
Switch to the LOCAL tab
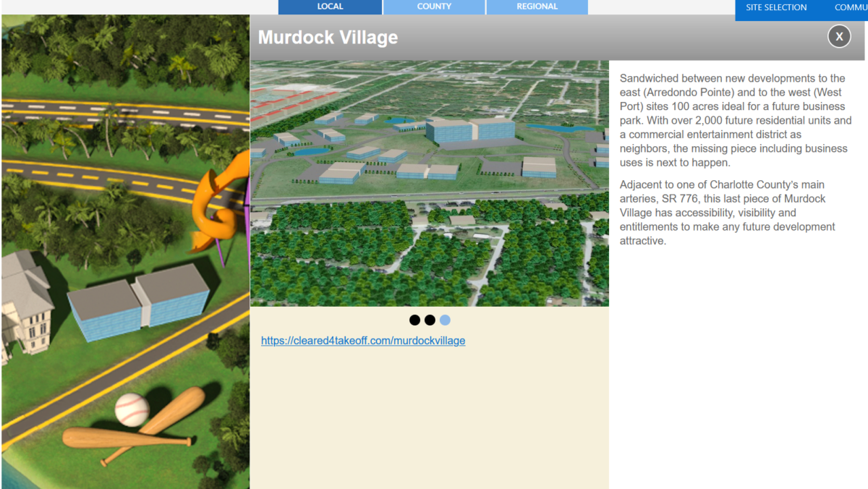330,7
